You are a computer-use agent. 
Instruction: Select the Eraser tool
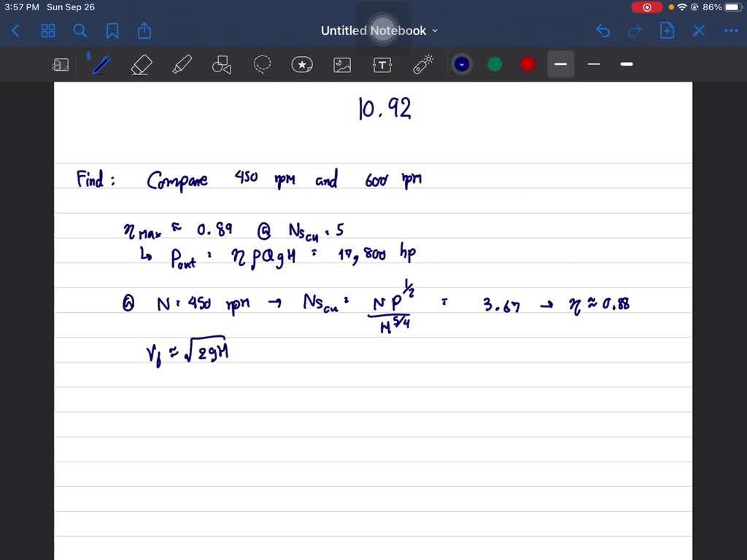click(141, 64)
